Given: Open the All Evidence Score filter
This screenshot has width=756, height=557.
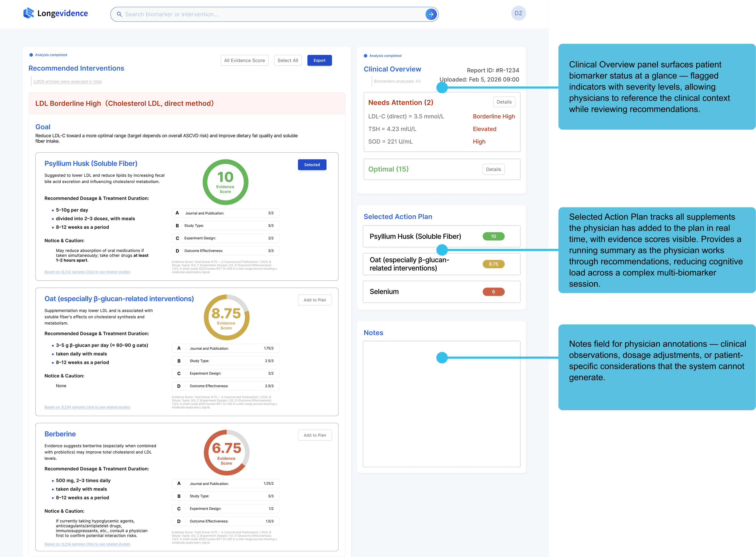Looking at the screenshot, I should click(244, 60).
